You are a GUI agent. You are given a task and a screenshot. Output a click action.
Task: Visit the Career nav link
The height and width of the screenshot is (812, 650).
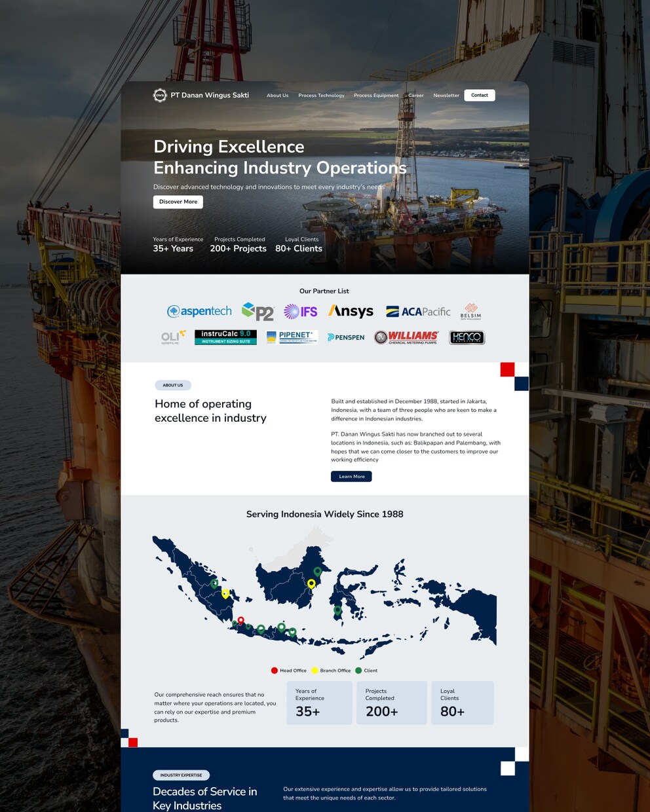[x=416, y=96]
